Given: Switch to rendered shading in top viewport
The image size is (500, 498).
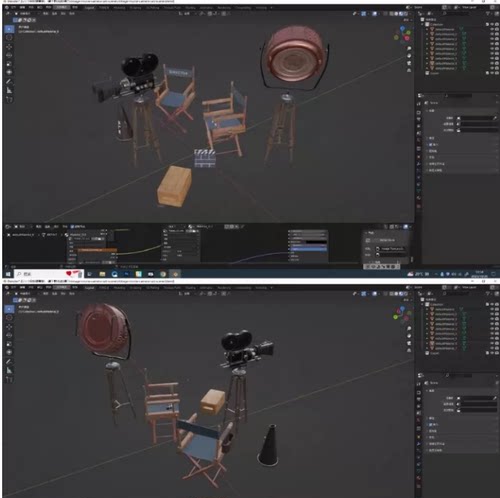Looking at the screenshot, I should [x=405, y=14].
